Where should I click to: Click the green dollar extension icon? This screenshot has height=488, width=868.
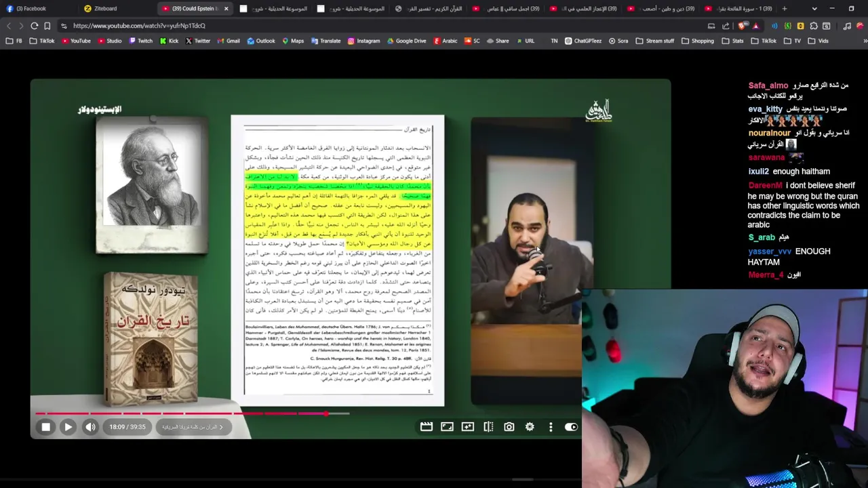[x=788, y=26]
